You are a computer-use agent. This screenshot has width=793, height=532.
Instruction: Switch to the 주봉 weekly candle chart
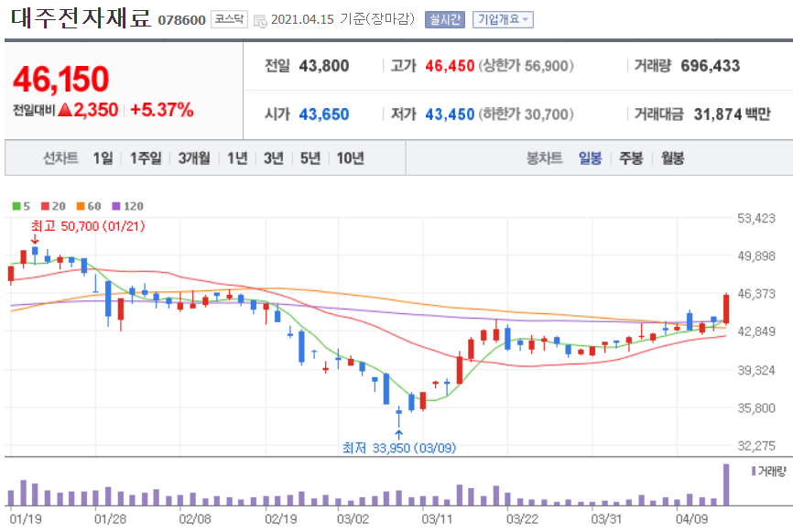(631, 158)
